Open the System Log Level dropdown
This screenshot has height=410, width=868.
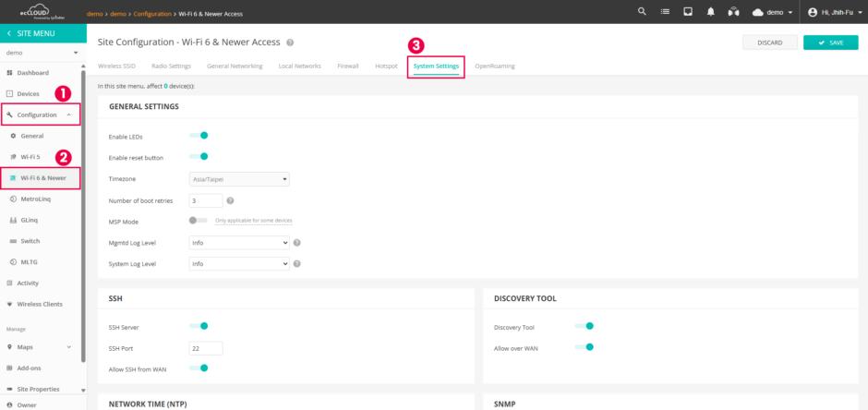pos(239,264)
